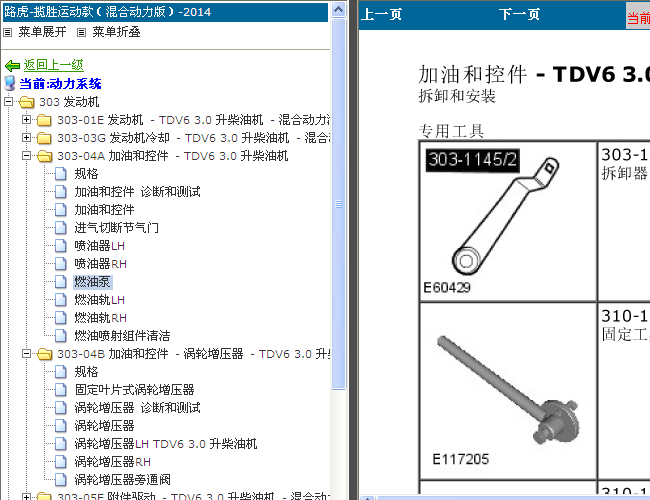Click the 303-04A 加油和控件 folder icon
Image resolution: width=650 pixels, height=500 pixels.
point(44,156)
